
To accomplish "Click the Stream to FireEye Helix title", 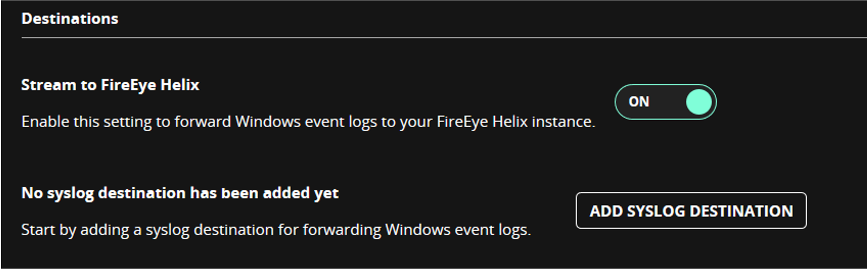I will tap(110, 85).
